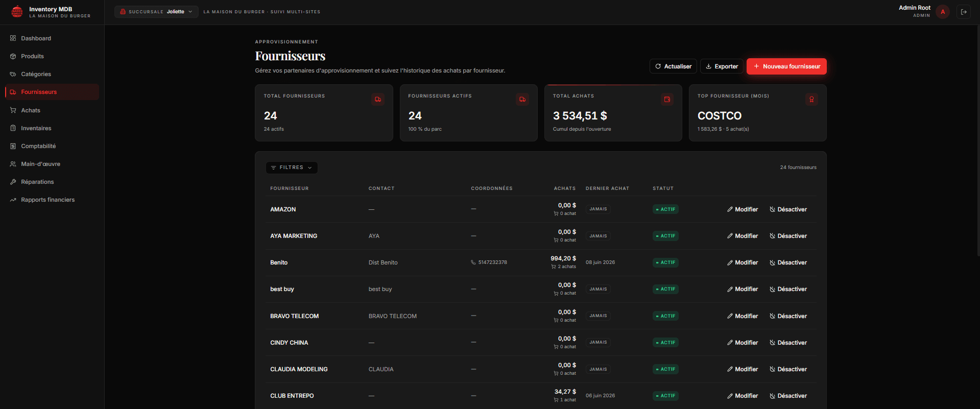Click the Réparations wrench icon in sidebar
This screenshot has height=409, width=980.
(13, 182)
